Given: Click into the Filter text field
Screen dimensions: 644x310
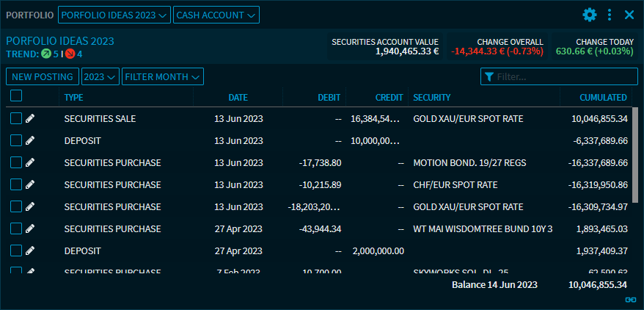Looking at the screenshot, I should pyautogui.click(x=565, y=76).
